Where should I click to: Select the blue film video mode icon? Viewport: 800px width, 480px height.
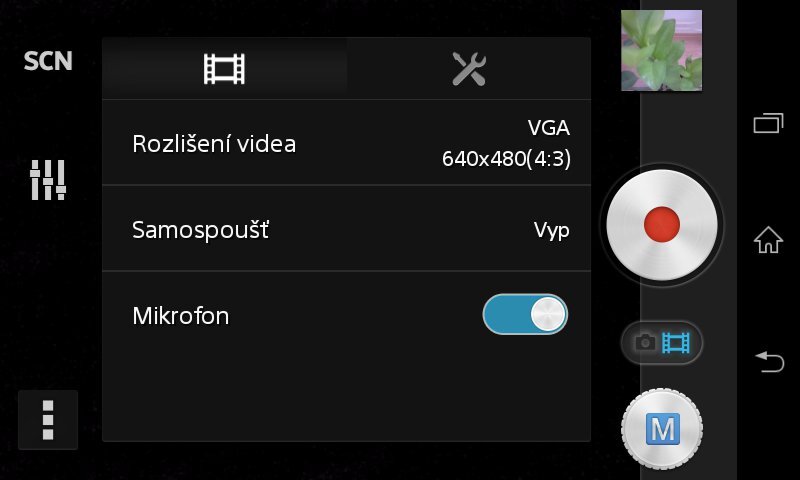[676, 342]
